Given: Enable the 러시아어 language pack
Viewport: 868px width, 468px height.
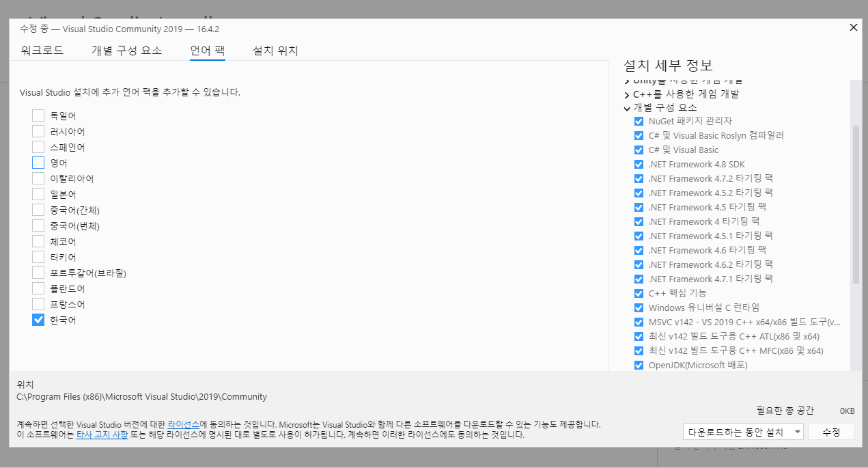Looking at the screenshot, I should pyautogui.click(x=38, y=131).
